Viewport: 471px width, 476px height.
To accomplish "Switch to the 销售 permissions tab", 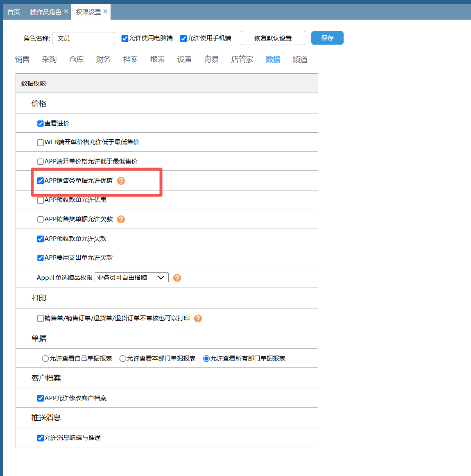I will [x=22, y=59].
